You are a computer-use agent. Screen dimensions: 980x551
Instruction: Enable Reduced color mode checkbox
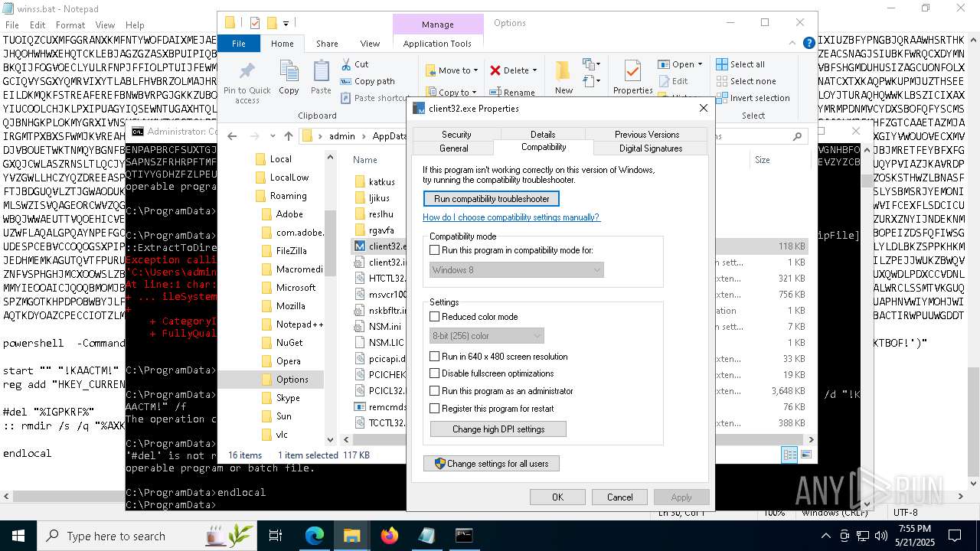pos(434,317)
